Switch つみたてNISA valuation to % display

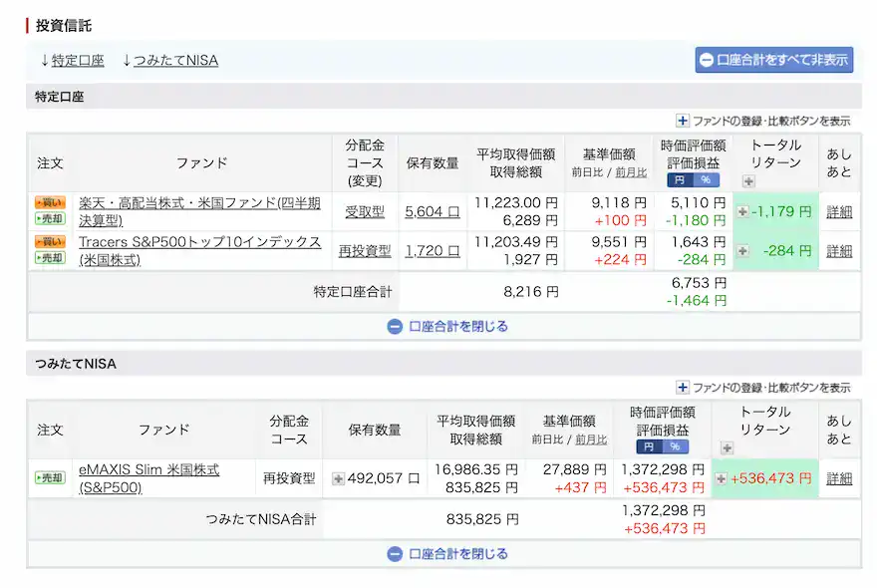pyautogui.click(x=675, y=446)
